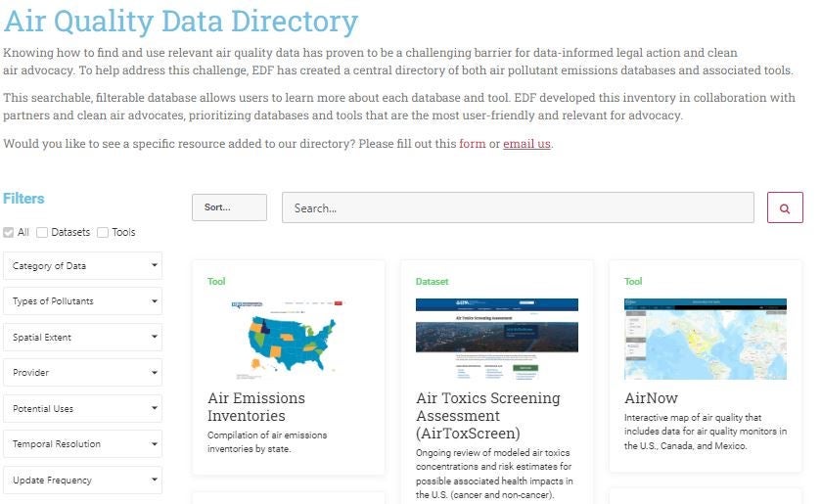
Task: Open the Air Toxics Screening Assessment thumbnail
Action: tap(496, 339)
